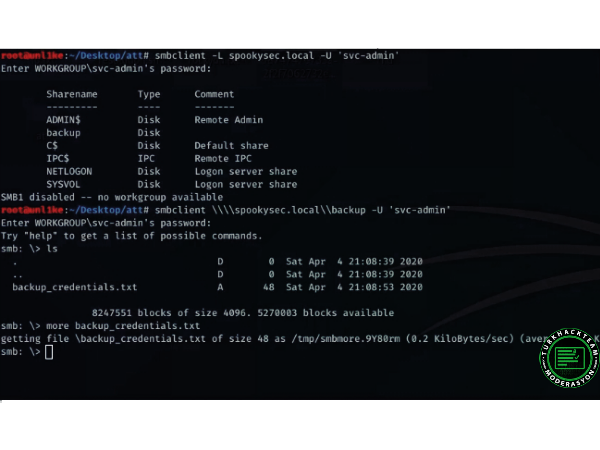600x450 pixels.
Task: Click the single-dot '.' directory entry
Action: 15,262
